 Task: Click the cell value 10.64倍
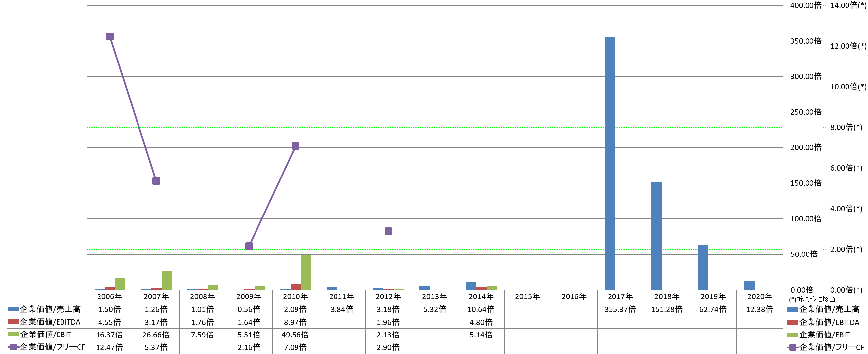[481, 309]
